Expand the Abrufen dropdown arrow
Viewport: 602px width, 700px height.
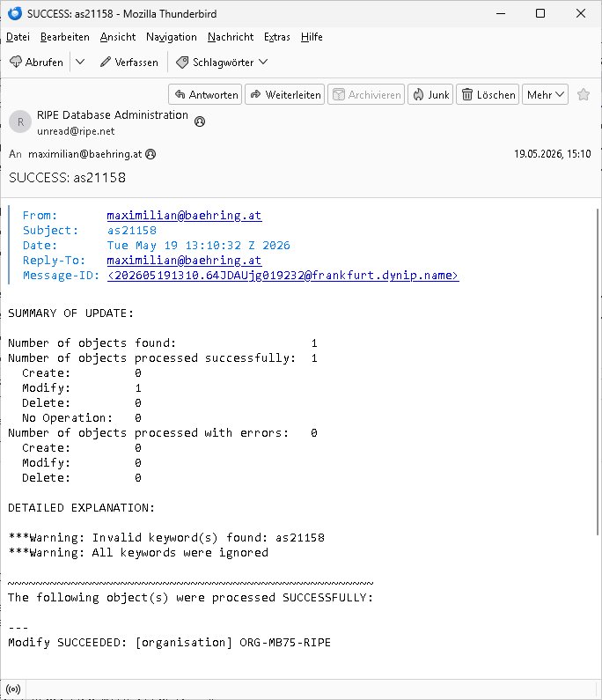[80, 62]
